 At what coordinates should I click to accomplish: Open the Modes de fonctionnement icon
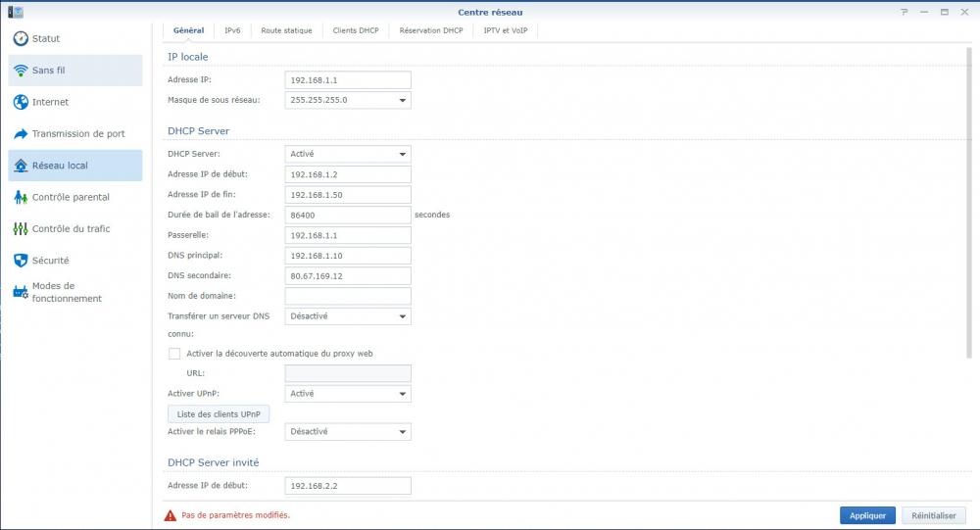coord(21,292)
